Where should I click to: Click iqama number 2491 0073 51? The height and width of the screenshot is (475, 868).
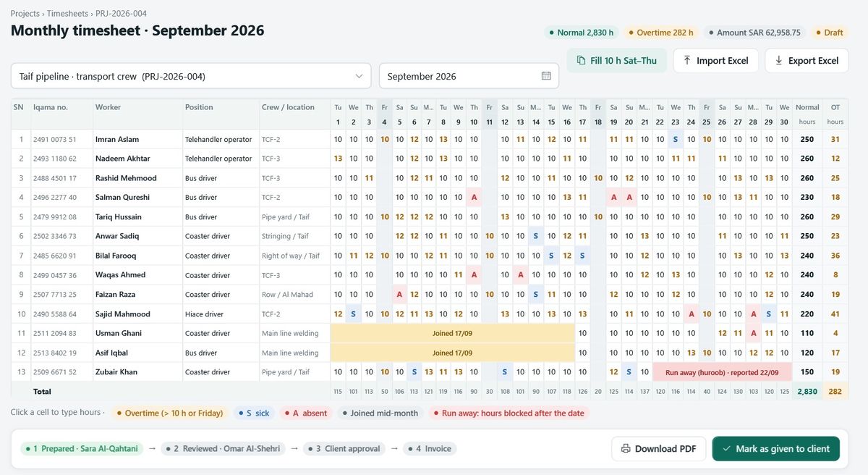coord(54,139)
